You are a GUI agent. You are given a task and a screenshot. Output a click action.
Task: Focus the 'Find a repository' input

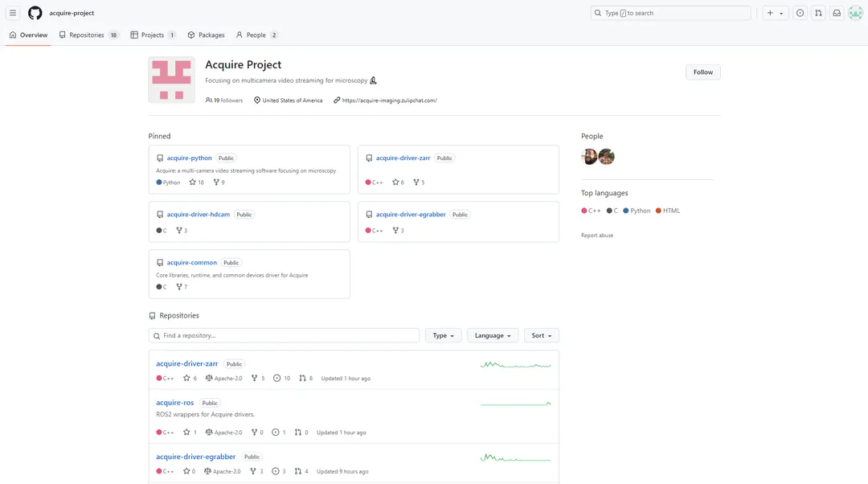click(x=284, y=335)
